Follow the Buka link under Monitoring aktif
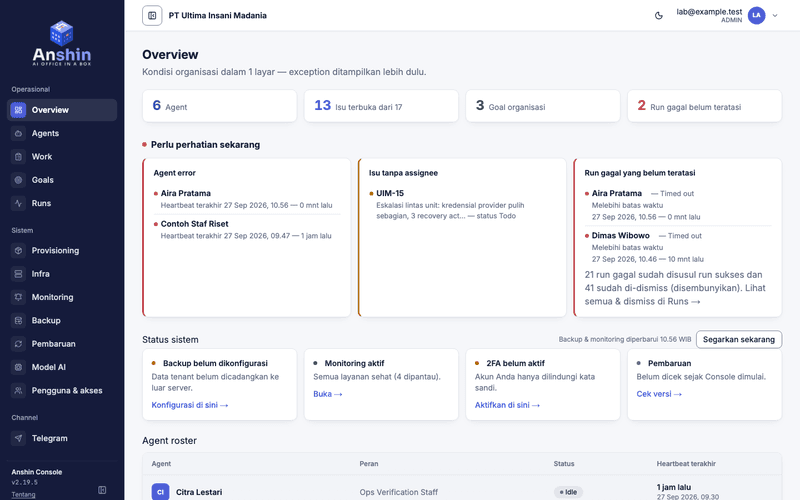 [x=328, y=394]
